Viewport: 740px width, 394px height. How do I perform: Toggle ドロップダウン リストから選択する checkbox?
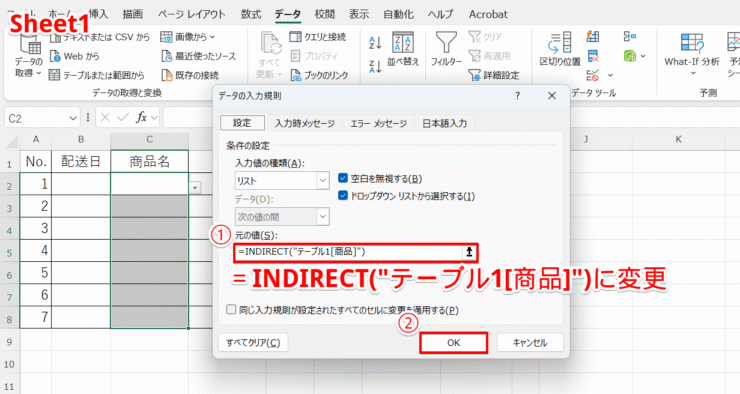[x=343, y=196]
